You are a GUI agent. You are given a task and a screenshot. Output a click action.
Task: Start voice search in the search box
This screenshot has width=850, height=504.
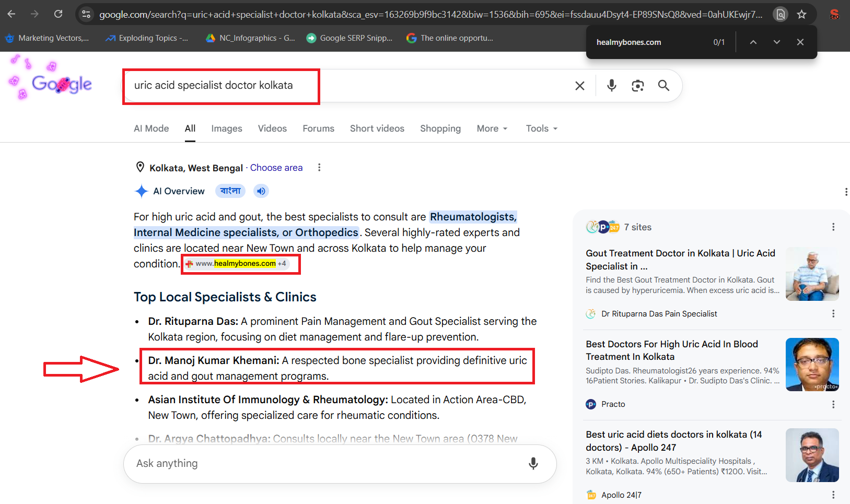pos(612,86)
